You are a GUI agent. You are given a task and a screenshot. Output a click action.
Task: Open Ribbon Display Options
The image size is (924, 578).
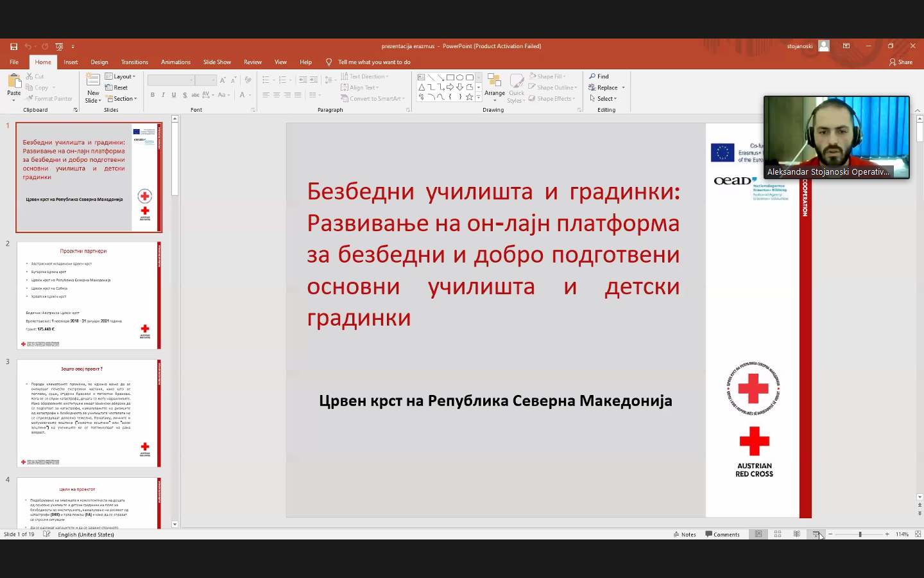[846, 46]
